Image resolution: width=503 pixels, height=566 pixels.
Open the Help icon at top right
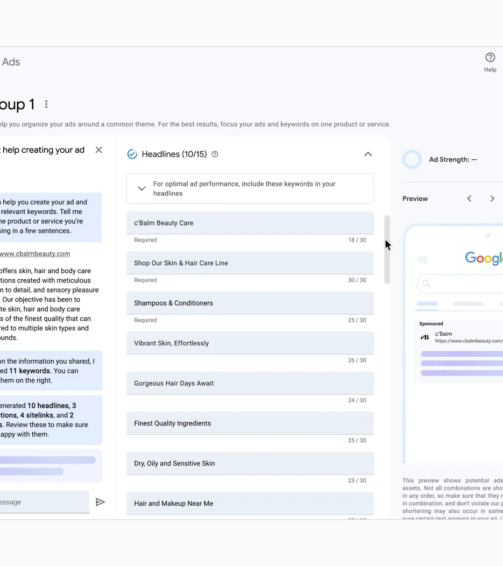490,58
